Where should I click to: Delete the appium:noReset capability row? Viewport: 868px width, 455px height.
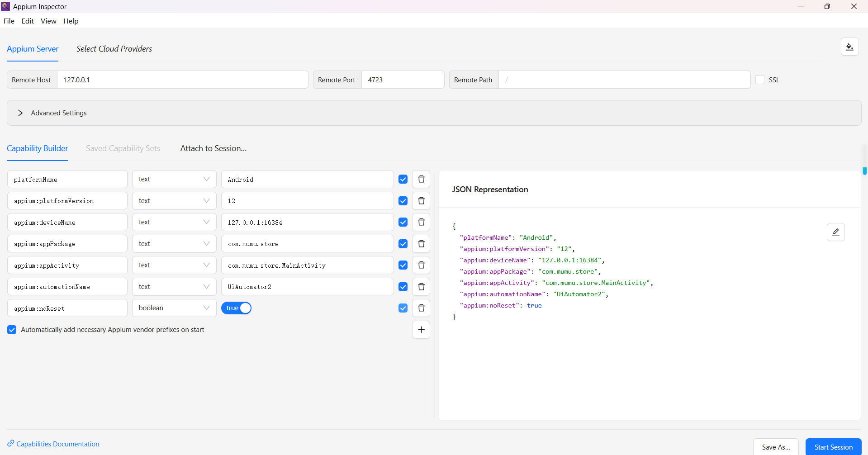(x=421, y=308)
